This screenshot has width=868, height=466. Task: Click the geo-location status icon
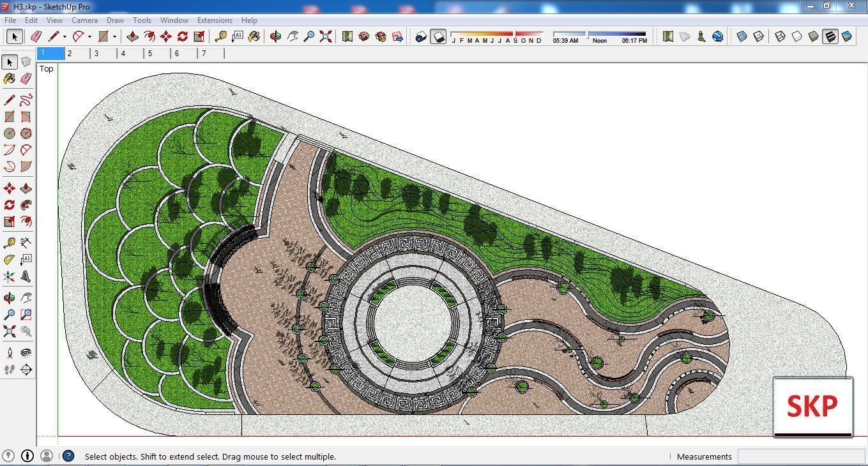(x=8, y=456)
